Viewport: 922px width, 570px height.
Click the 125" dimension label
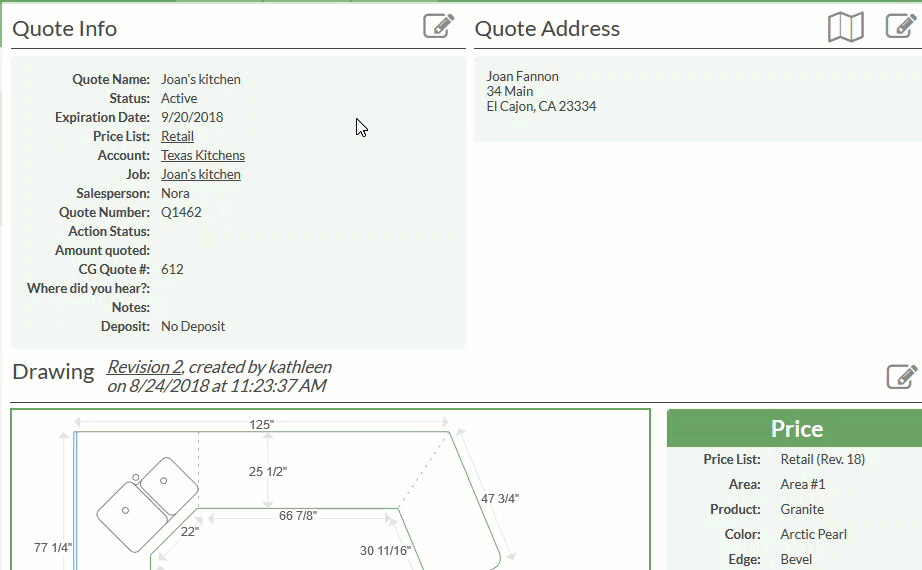[261, 425]
